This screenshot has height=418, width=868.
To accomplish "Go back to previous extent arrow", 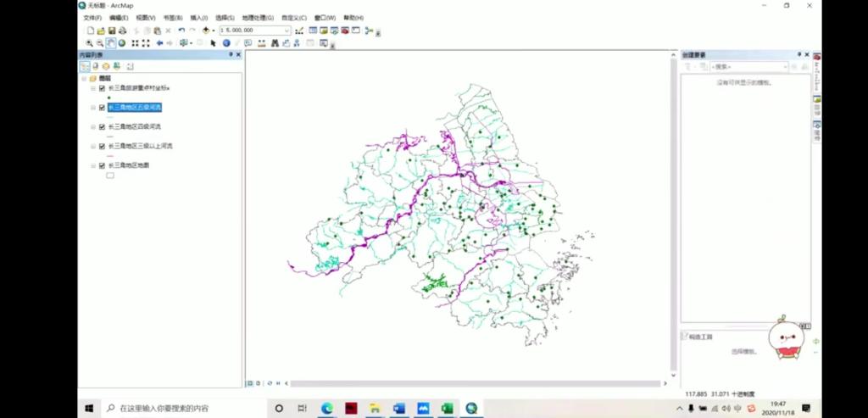I will tap(159, 42).
